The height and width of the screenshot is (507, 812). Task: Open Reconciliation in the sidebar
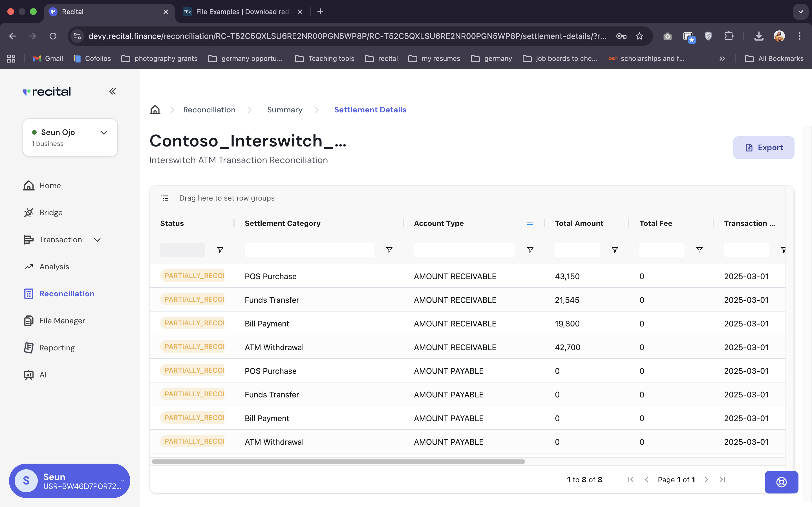(x=67, y=293)
